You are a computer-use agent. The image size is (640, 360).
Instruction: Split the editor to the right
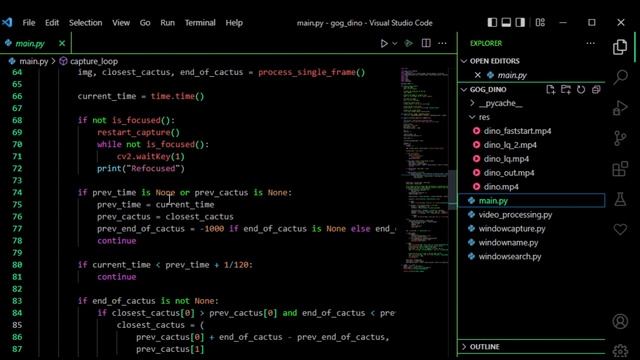tap(426, 43)
